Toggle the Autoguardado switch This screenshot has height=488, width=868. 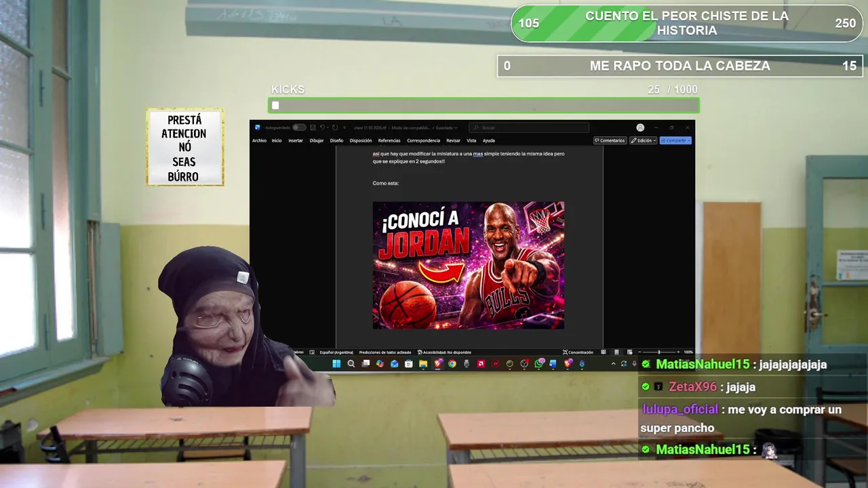299,127
